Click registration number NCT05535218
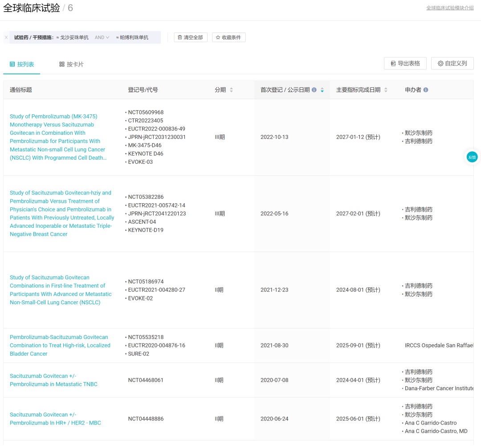 (x=146, y=337)
